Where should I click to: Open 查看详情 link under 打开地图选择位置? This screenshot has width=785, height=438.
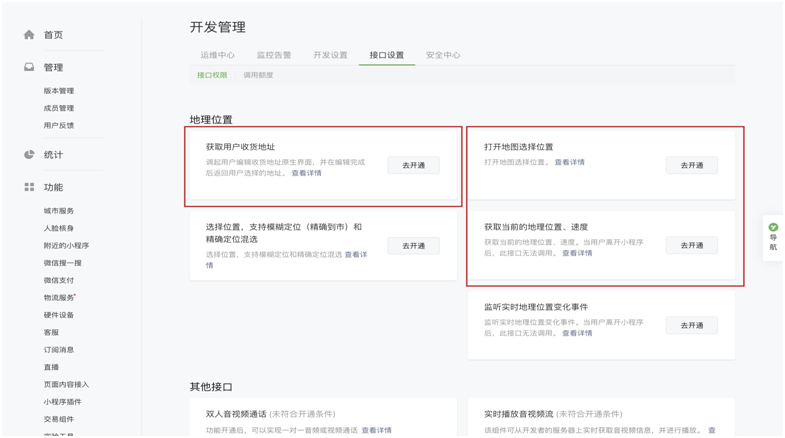coord(570,162)
